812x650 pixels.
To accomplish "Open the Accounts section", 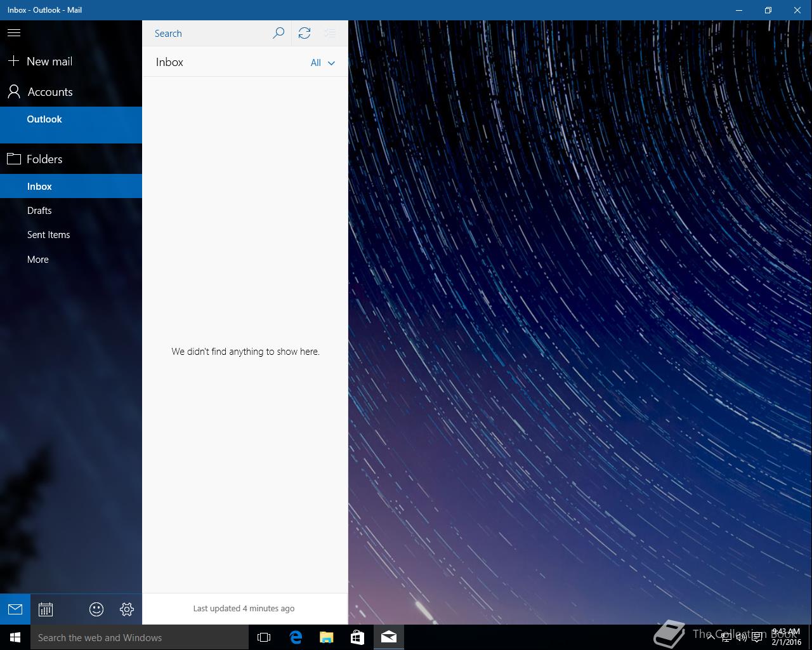I will [49, 92].
